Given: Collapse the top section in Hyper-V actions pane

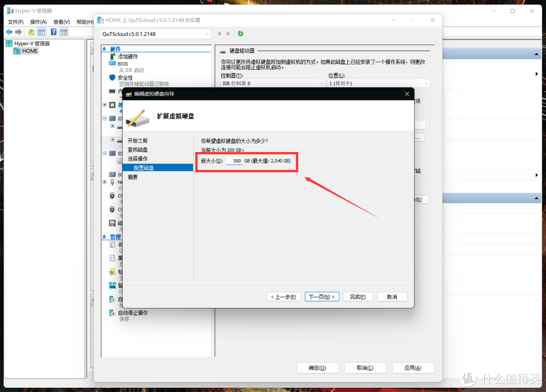Looking at the screenshot, I should 536,54.
